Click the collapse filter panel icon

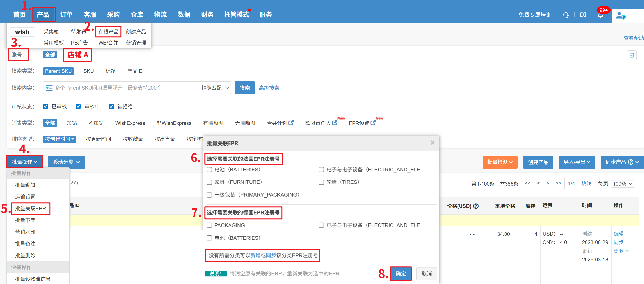click(x=632, y=55)
